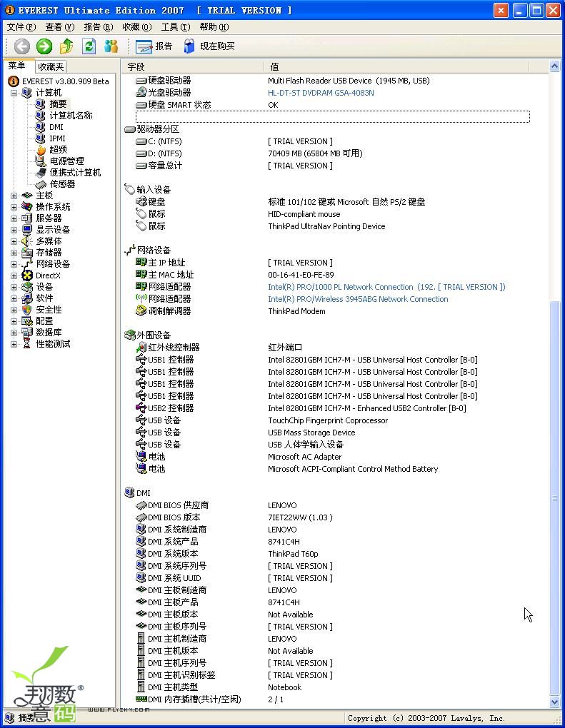Image resolution: width=565 pixels, height=728 pixels.
Task: Expand the 网络设备 tree node
Action: 14,264
